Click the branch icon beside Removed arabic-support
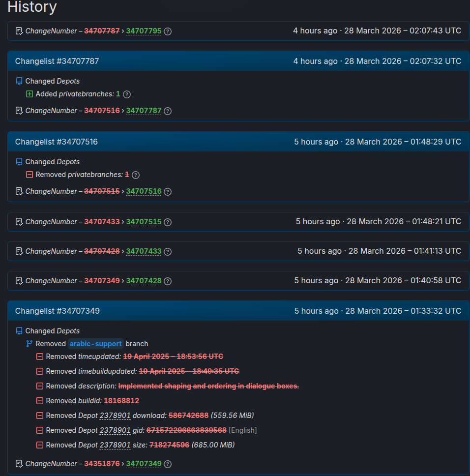Viewport: 470px width, 476px height. coord(29,344)
